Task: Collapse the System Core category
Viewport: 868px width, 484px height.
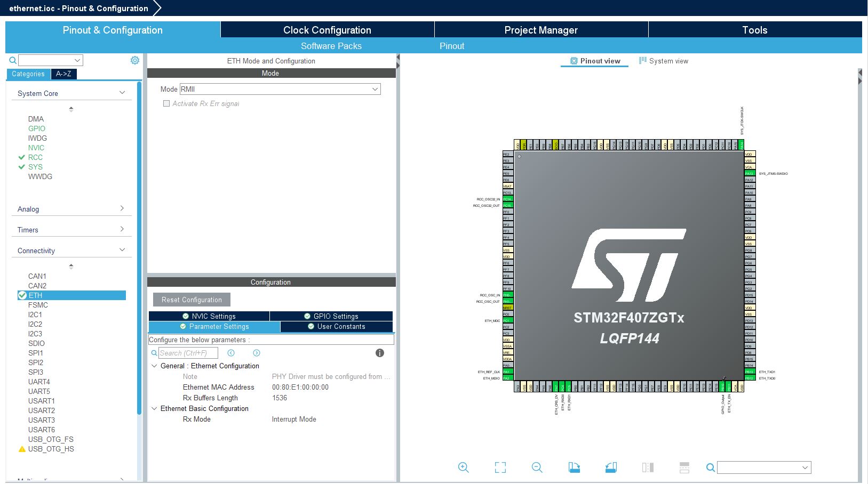Action: pyautogui.click(x=122, y=92)
